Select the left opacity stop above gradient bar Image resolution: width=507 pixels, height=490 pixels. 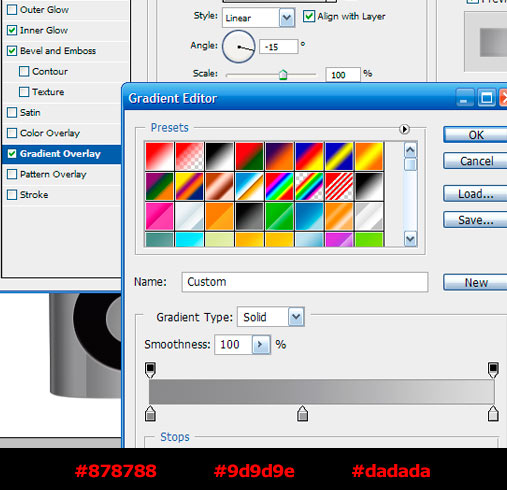pos(150,370)
